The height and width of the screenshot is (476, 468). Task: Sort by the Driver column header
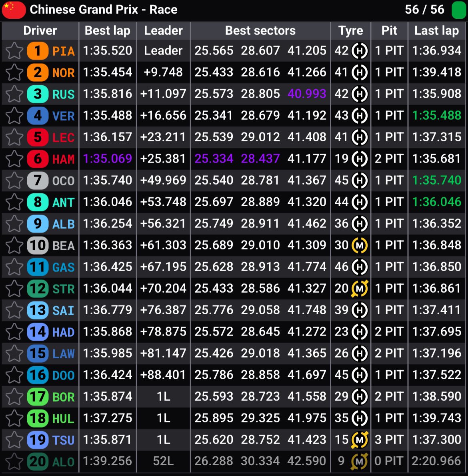[40, 31]
